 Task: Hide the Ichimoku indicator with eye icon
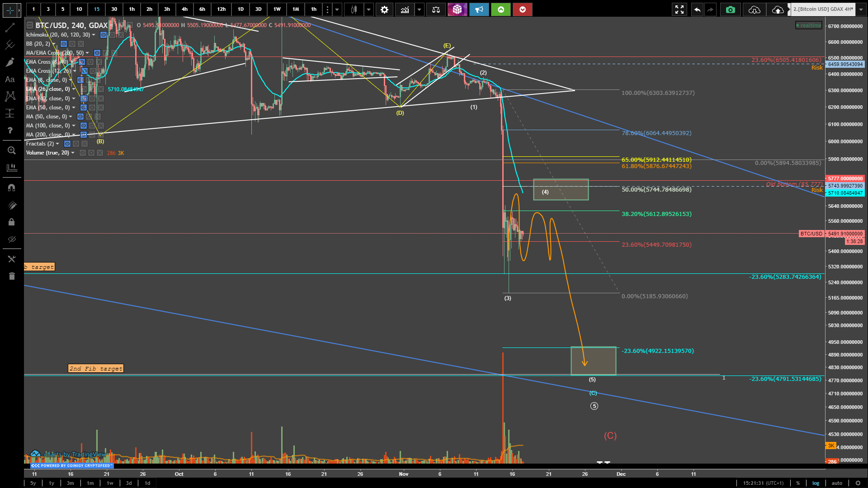point(104,35)
